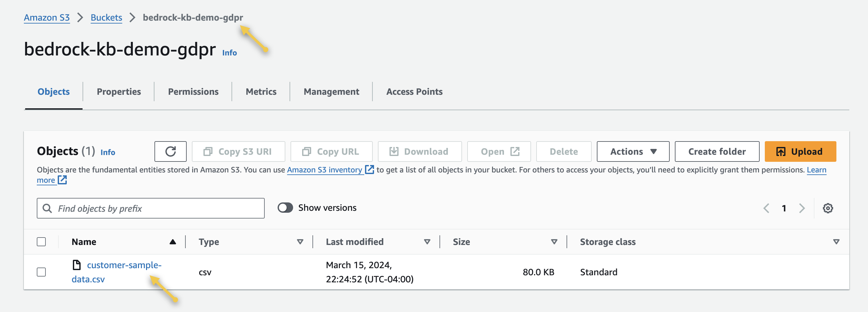The image size is (868, 312).
Task: Click the Storage class column header
Action: pyautogui.click(x=608, y=242)
